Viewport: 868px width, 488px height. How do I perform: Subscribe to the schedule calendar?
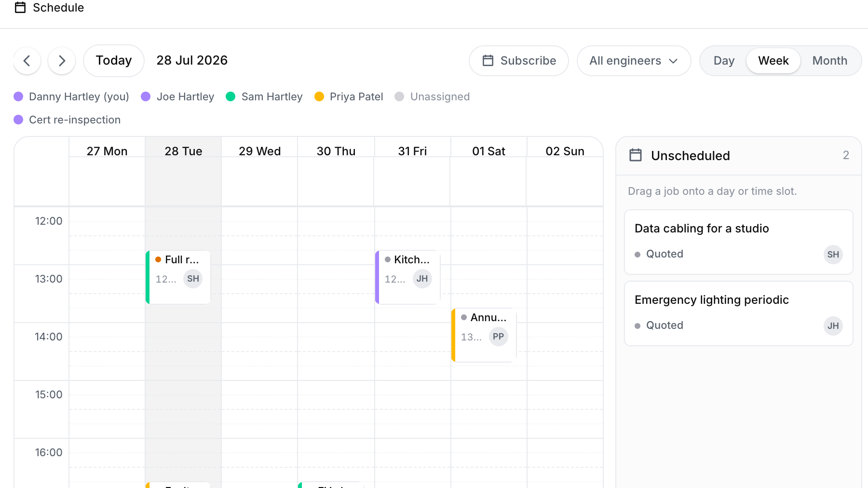pos(519,61)
